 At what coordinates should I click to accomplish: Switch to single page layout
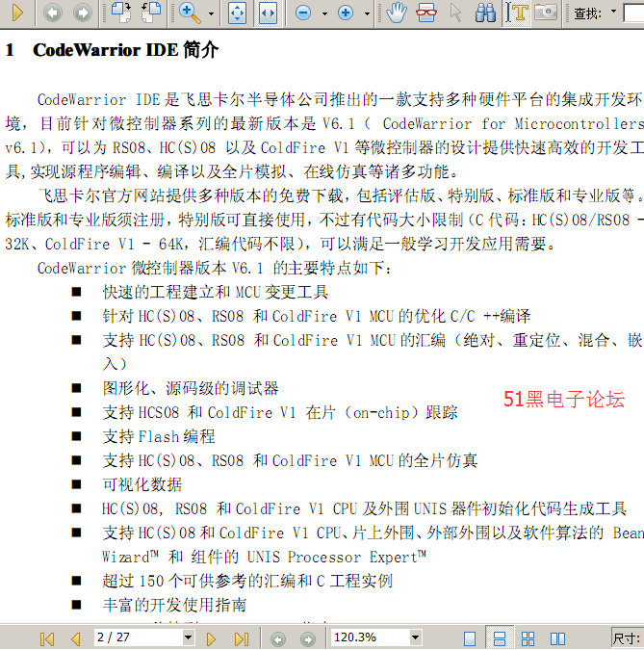coord(470,638)
